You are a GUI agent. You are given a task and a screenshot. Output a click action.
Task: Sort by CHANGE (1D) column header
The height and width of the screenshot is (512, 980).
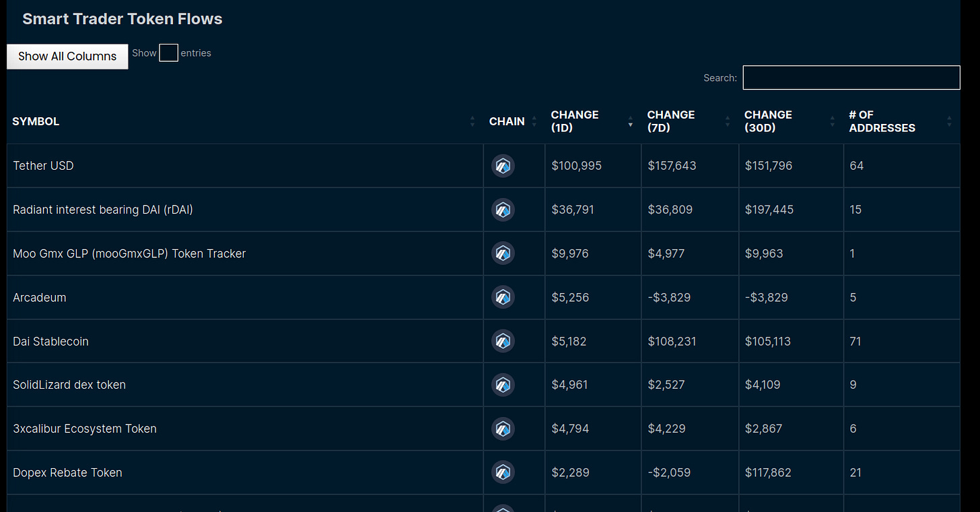coord(593,121)
